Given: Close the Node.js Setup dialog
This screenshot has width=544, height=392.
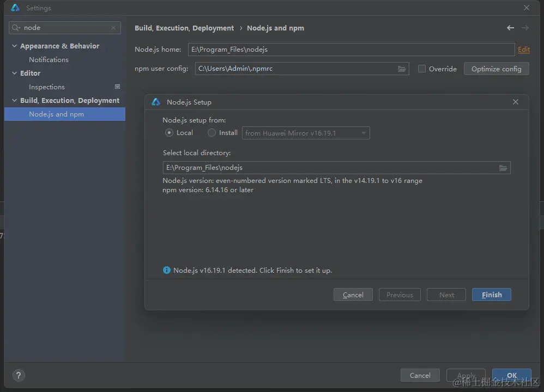Looking at the screenshot, I should click(516, 102).
